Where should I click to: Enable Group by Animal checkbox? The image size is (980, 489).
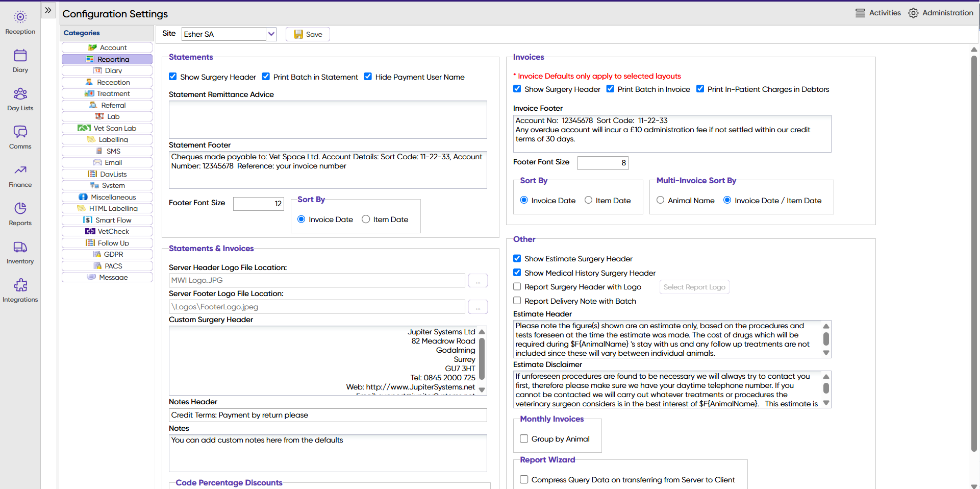click(x=524, y=438)
